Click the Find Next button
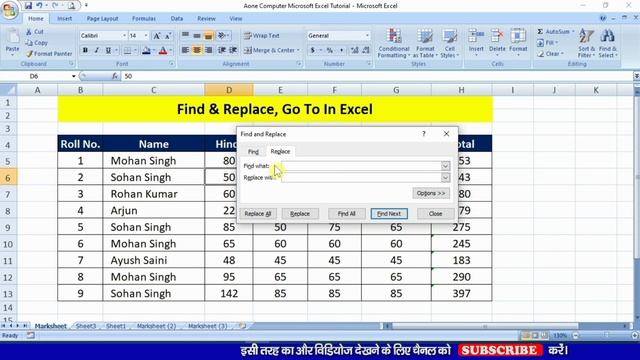Screen dimensions: 640x360 [389, 213]
